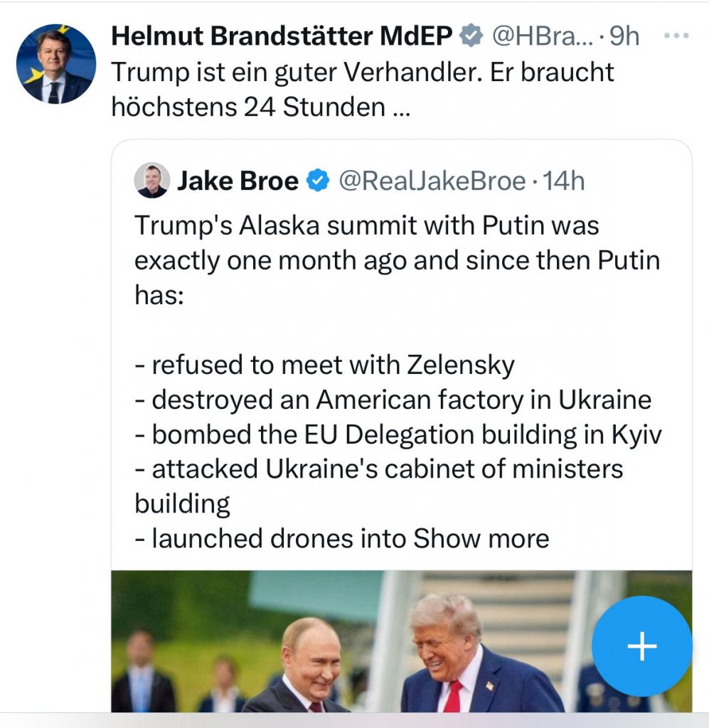Tap the blue compose plus button
Screen dimensions: 709x728
641,646
